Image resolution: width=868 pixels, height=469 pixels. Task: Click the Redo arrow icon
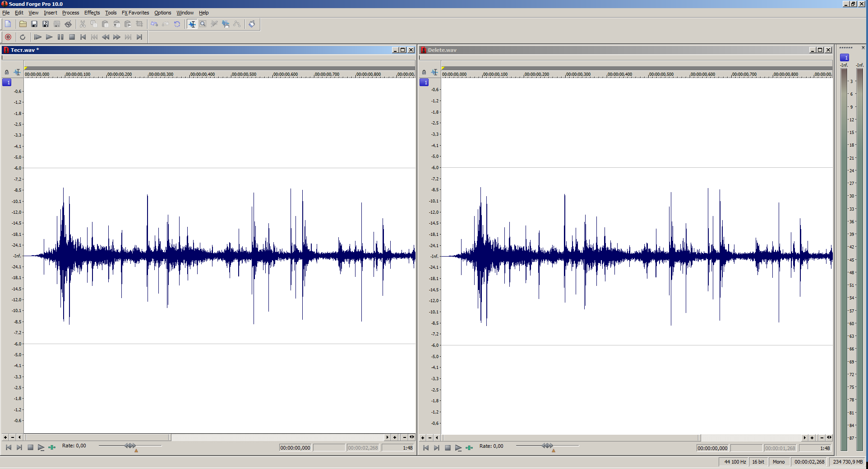pos(166,24)
